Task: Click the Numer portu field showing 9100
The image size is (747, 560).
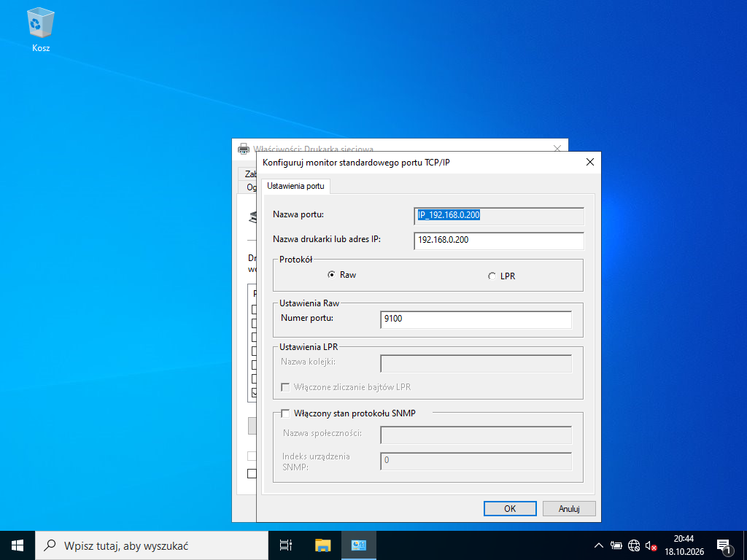Action: click(476, 319)
